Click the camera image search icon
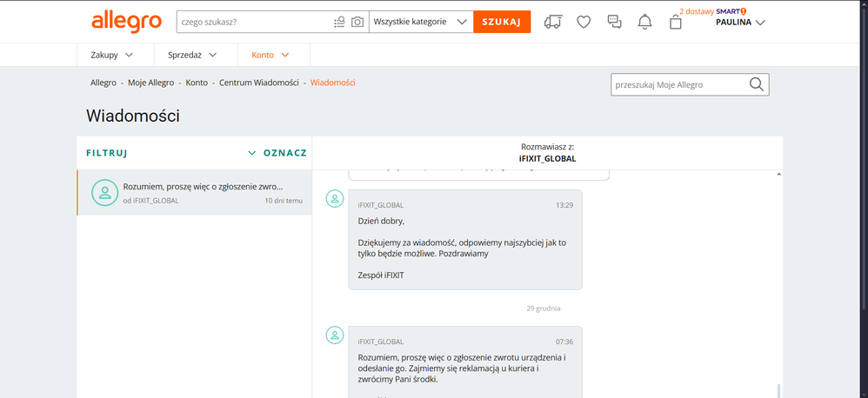This screenshot has width=868, height=398. [357, 22]
